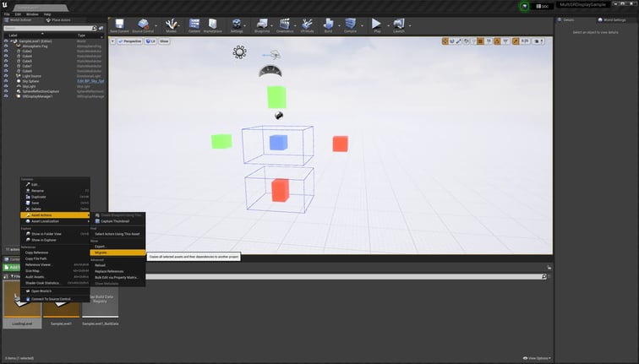This screenshot has width=639, height=364.
Task: Choose Capture Thumbnail in submenu
Action: (x=117, y=221)
